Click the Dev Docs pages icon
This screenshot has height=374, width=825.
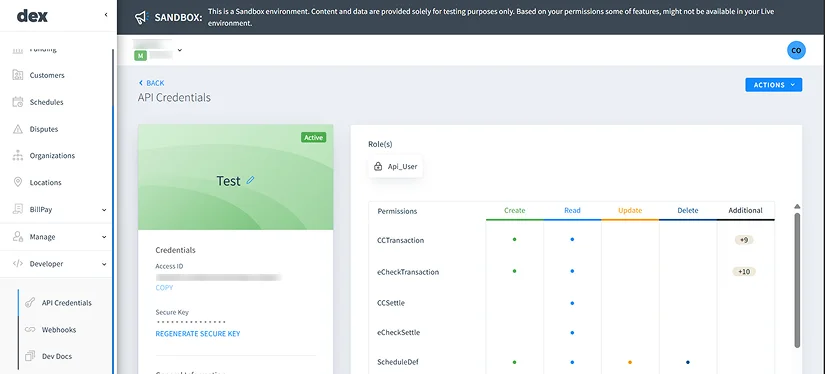click(x=30, y=356)
